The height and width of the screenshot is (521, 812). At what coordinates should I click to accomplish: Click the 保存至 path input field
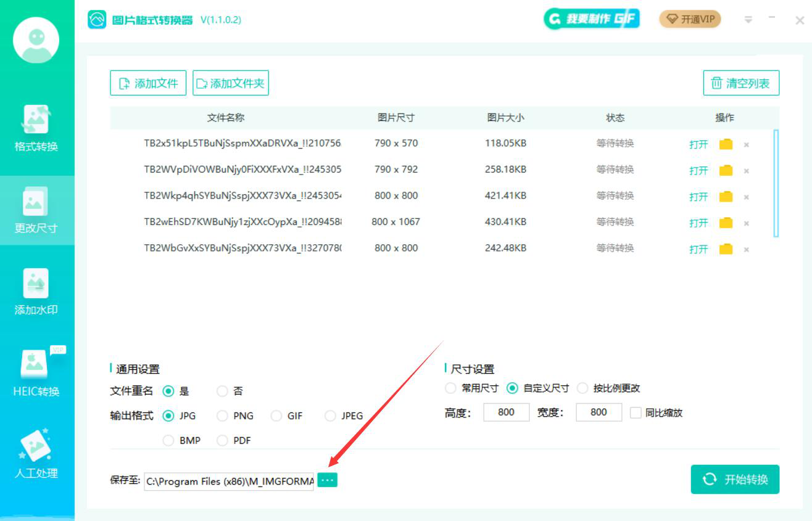(230, 481)
